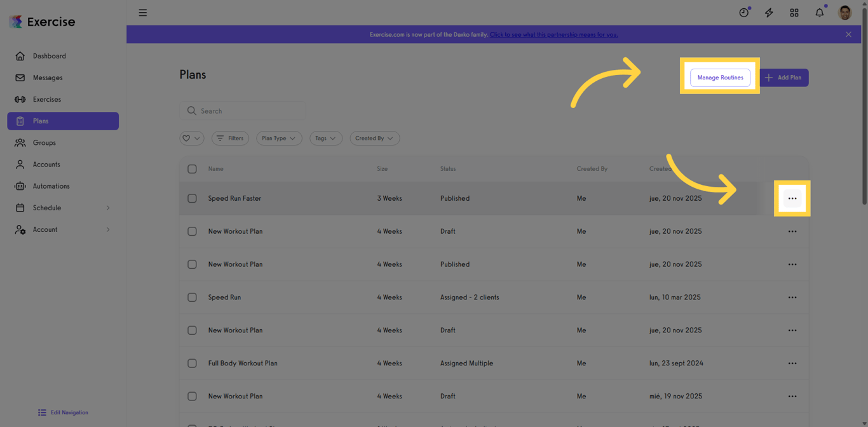This screenshot has width=868, height=427.
Task: Open the recent activity clock icon
Action: pyautogui.click(x=743, y=12)
